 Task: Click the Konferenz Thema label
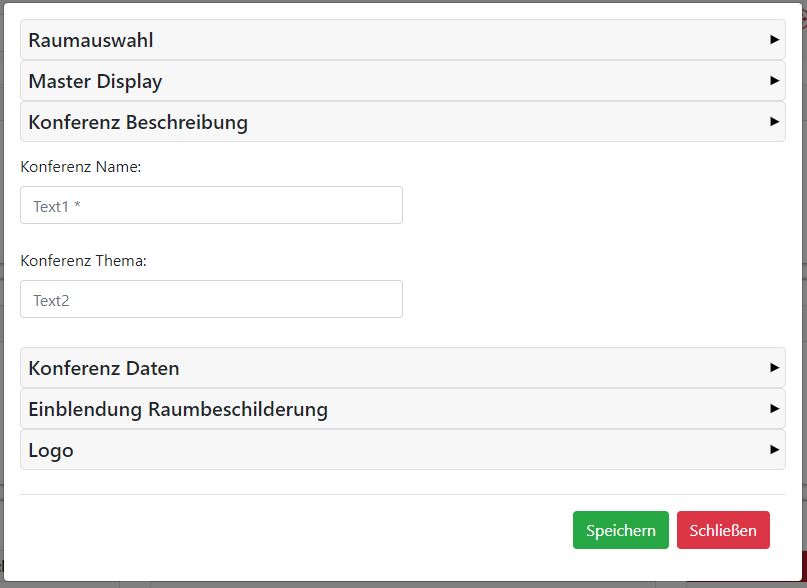click(x=84, y=261)
